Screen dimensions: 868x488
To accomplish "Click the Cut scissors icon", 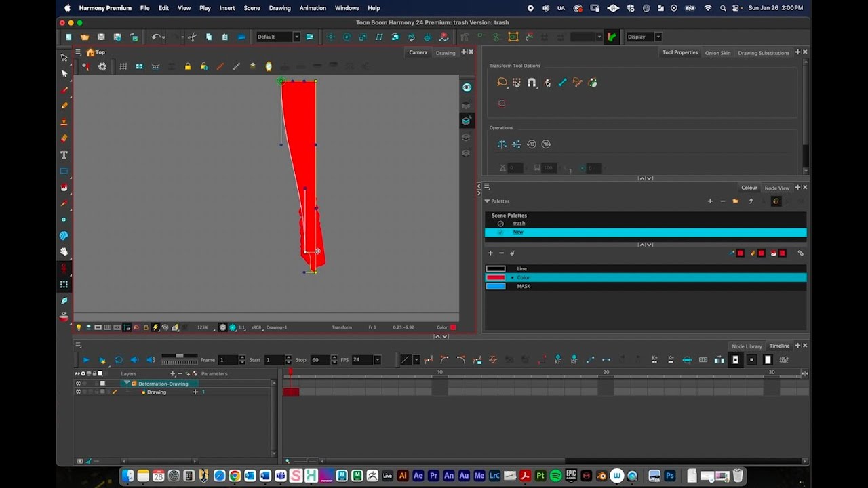I will (192, 37).
